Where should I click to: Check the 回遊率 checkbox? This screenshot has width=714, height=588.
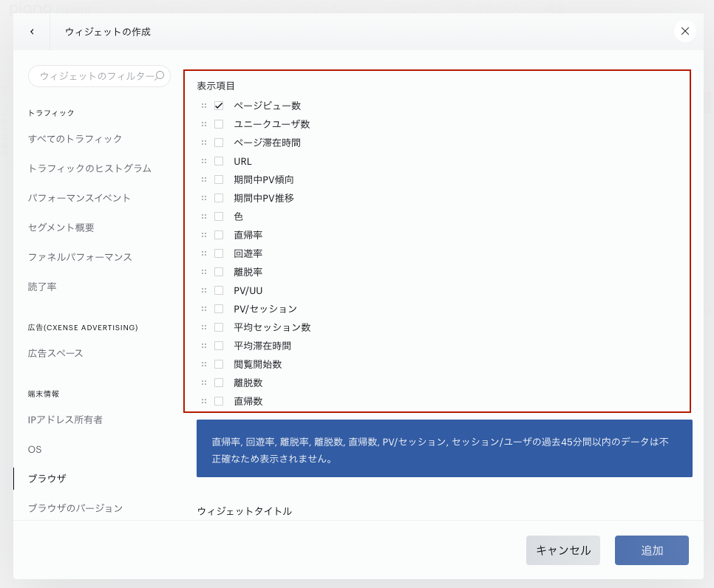(219, 253)
